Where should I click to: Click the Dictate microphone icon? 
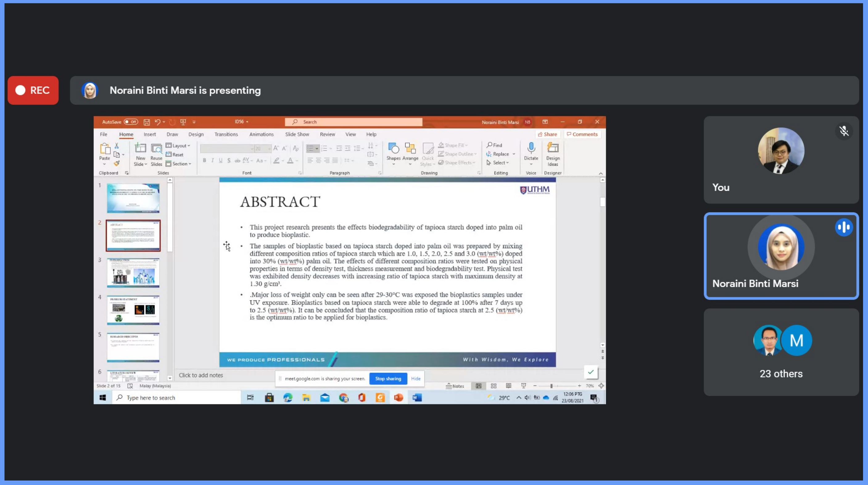click(x=531, y=148)
